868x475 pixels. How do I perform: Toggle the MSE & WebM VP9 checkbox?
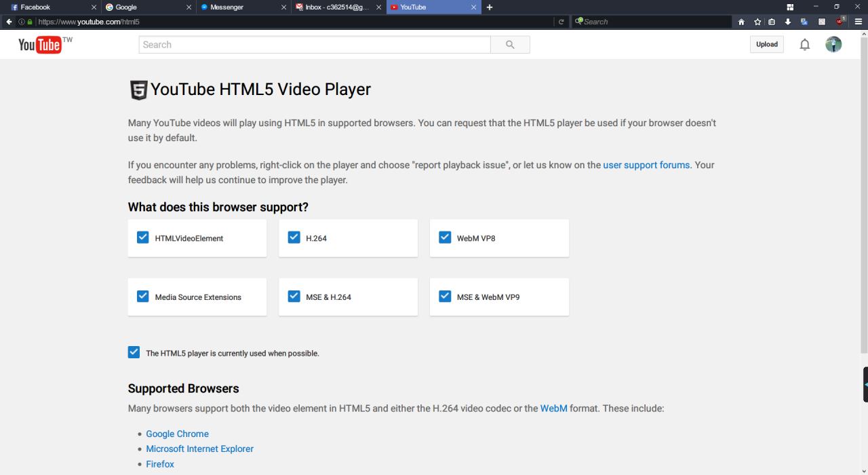pyautogui.click(x=445, y=297)
